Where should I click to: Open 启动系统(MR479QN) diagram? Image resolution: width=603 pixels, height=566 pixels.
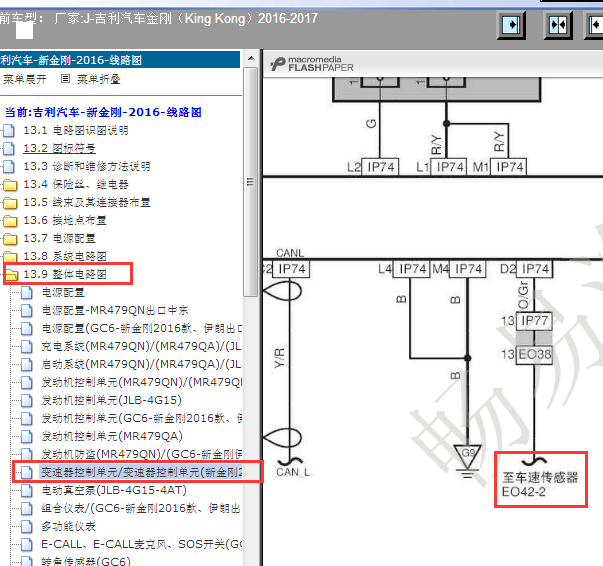coord(141,365)
